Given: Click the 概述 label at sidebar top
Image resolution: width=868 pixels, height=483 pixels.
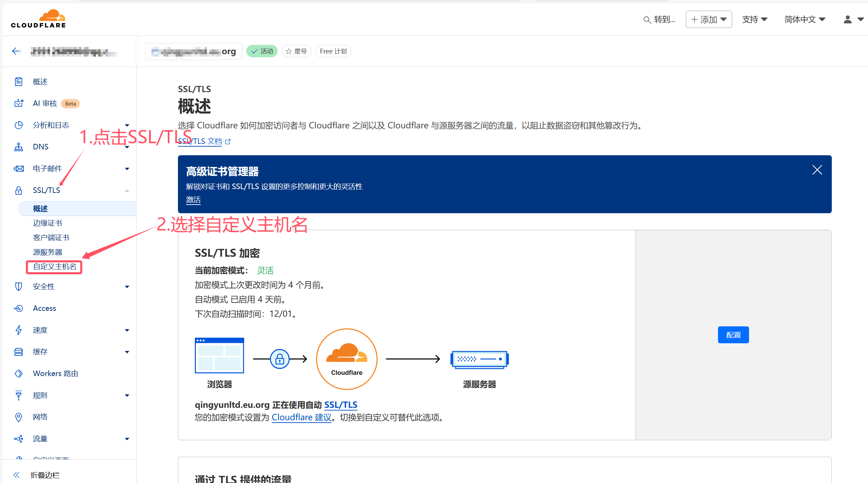Looking at the screenshot, I should click(x=40, y=82).
